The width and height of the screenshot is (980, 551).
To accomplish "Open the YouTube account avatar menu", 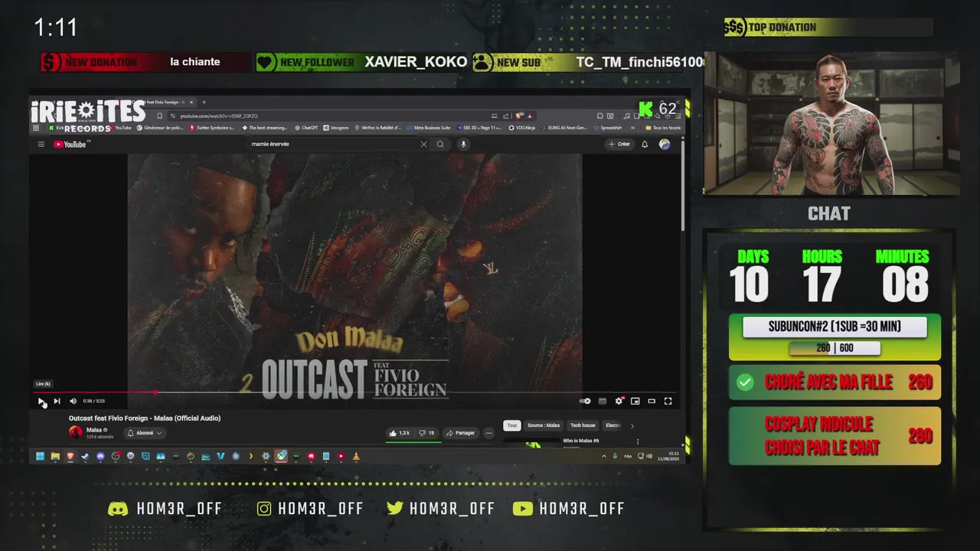I will tap(665, 144).
